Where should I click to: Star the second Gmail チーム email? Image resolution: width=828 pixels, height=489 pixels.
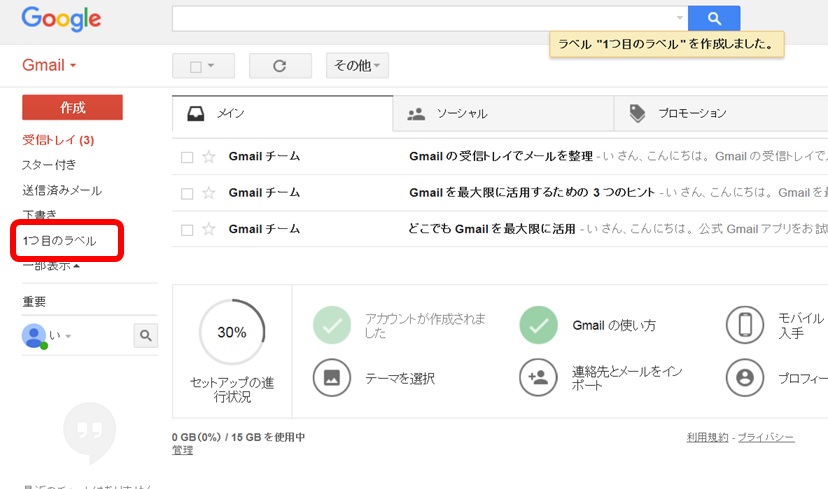tap(209, 193)
